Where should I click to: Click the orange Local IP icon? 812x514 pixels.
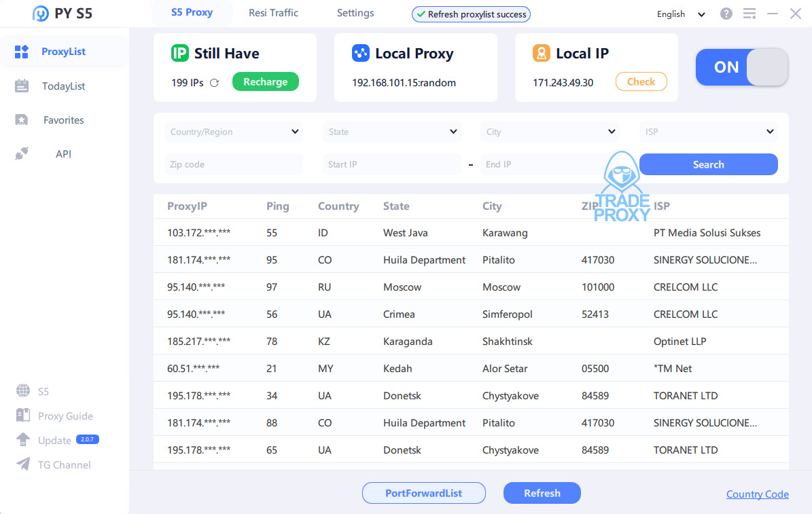(541, 53)
